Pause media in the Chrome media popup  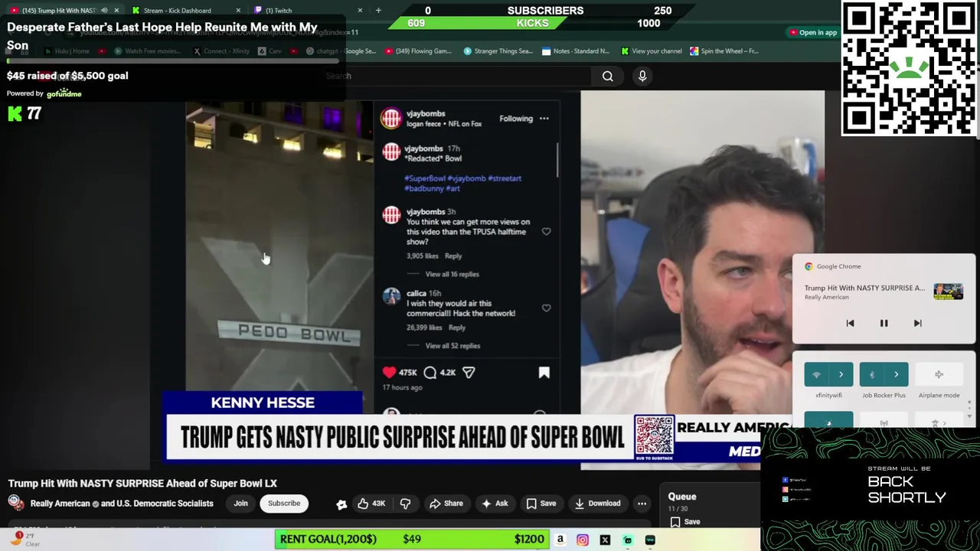coord(884,323)
